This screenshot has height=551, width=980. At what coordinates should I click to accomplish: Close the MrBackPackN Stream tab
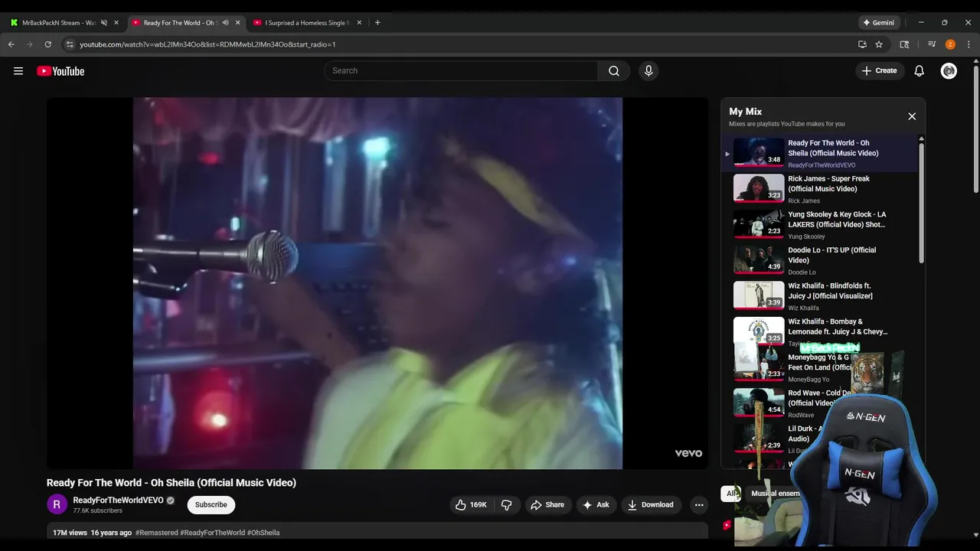pos(116,23)
